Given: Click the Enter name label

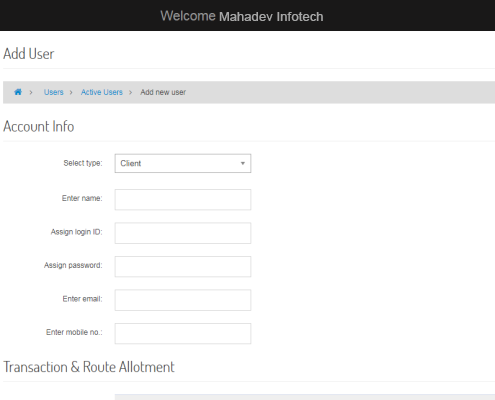Looking at the screenshot, I should pyautogui.click(x=82, y=198).
